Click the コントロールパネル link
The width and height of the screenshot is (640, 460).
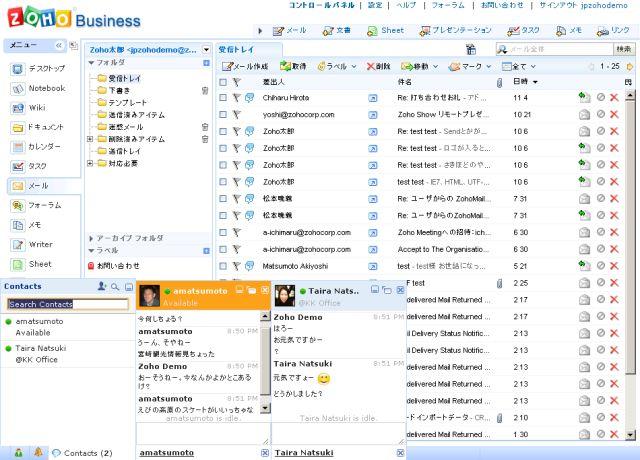pos(322,5)
